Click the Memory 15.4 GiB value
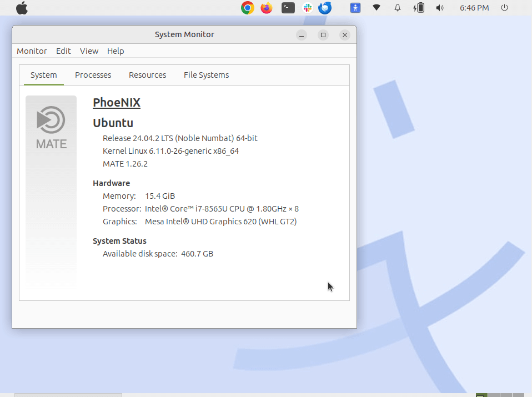Viewport: 532px width, 397px height. pos(160,196)
